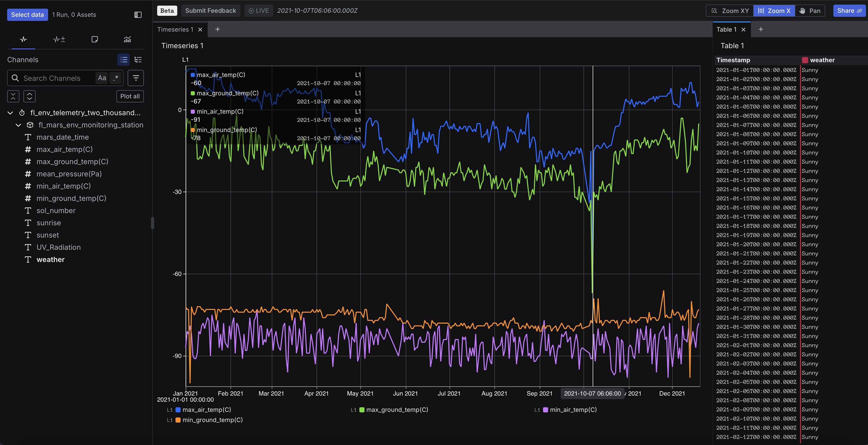Collapse all channels icon button
Image resolution: width=868 pixels, height=445 pixels.
point(13,96)
